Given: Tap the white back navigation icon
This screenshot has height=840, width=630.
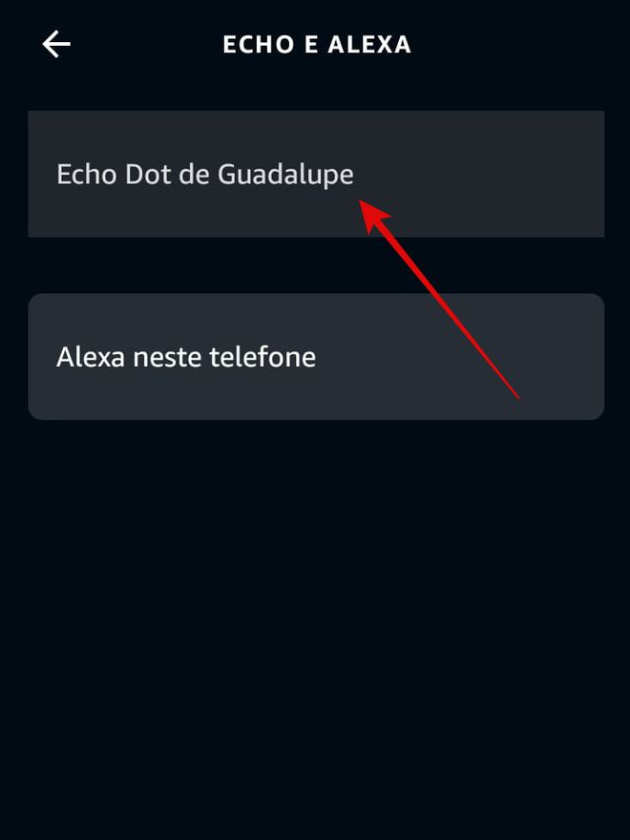Looking at the screenshot, I should pos(56,44).
